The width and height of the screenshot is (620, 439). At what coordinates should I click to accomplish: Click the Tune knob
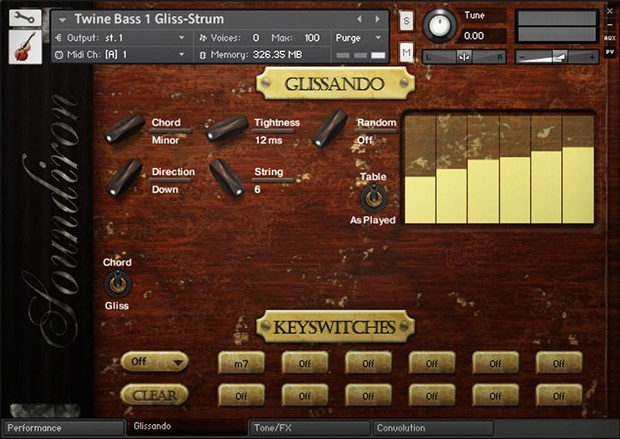tap(439, 25)
